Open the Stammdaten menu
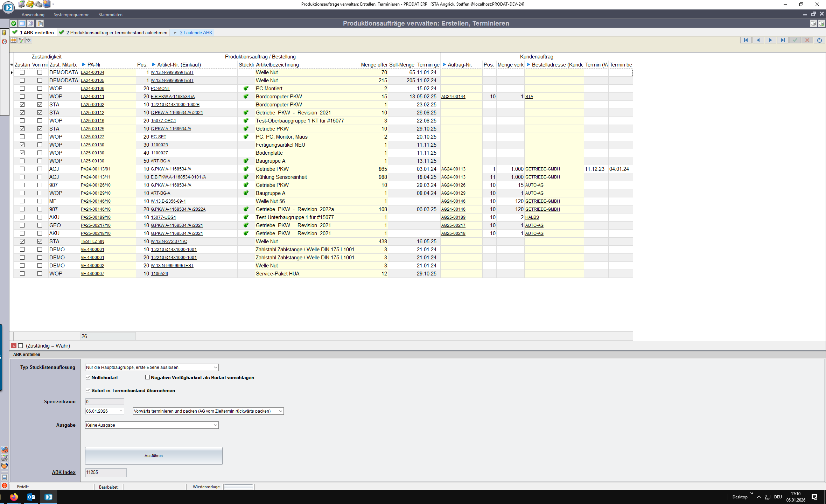Image resolution: width=826 pixels, height=504 pixels. tap(110, 15)
